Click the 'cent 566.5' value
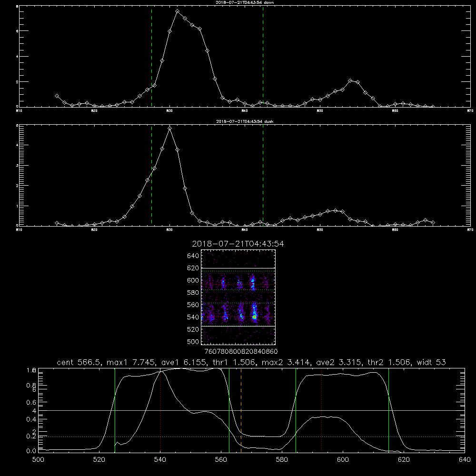The height and width of the screenshot is (476, 476). [80, 362]
